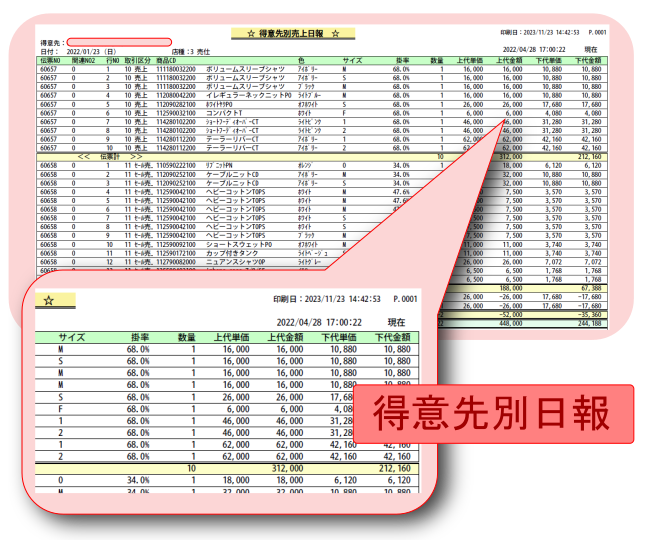Click the 関連NO2 column header
The width and height of the screenshot is (650, 540).
(83, 61)
